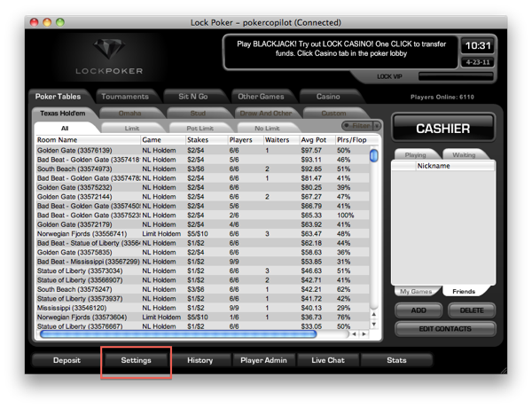
Task: Open the Tournaments tab
Action: coord(125,97)
